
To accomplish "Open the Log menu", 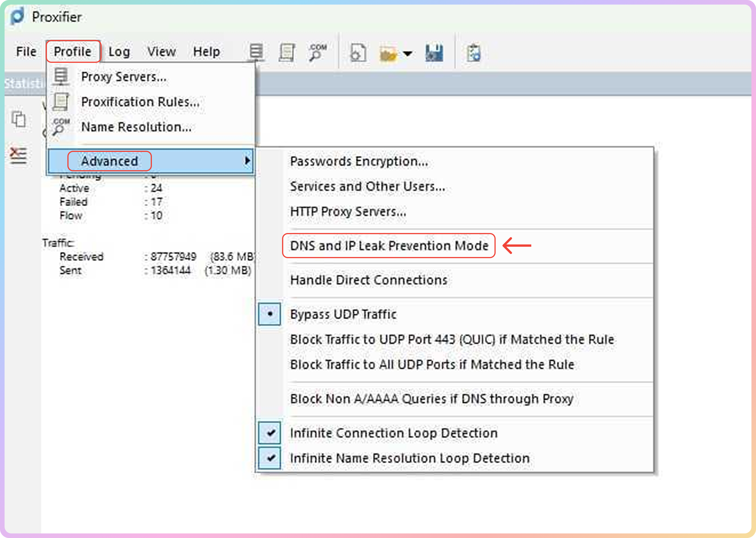I will (x=119, y=51).
